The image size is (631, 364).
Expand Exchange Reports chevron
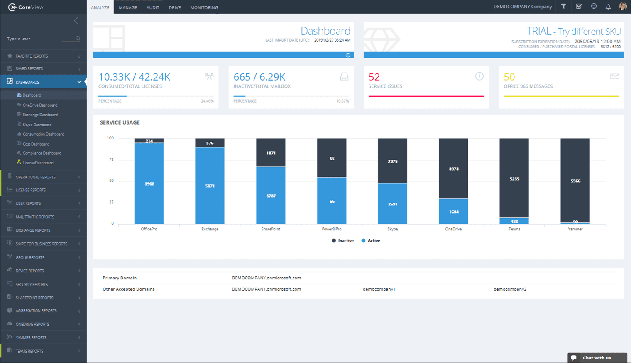point(79,230)
